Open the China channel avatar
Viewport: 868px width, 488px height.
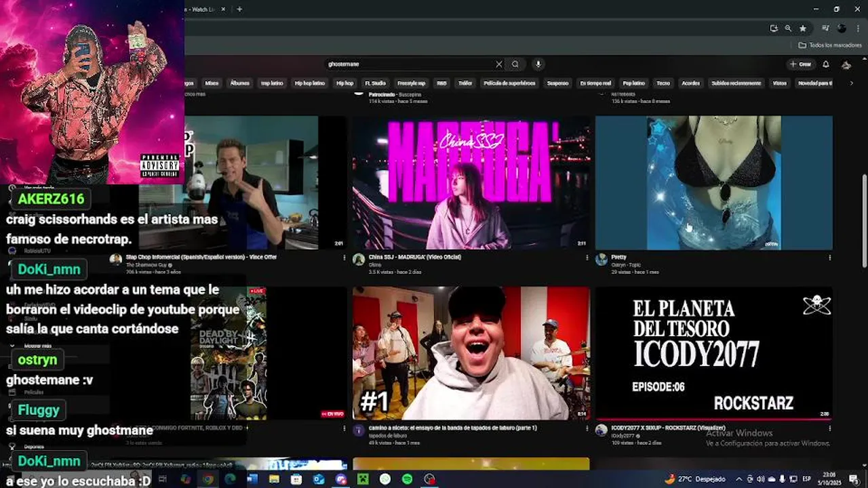pos(359,260)
